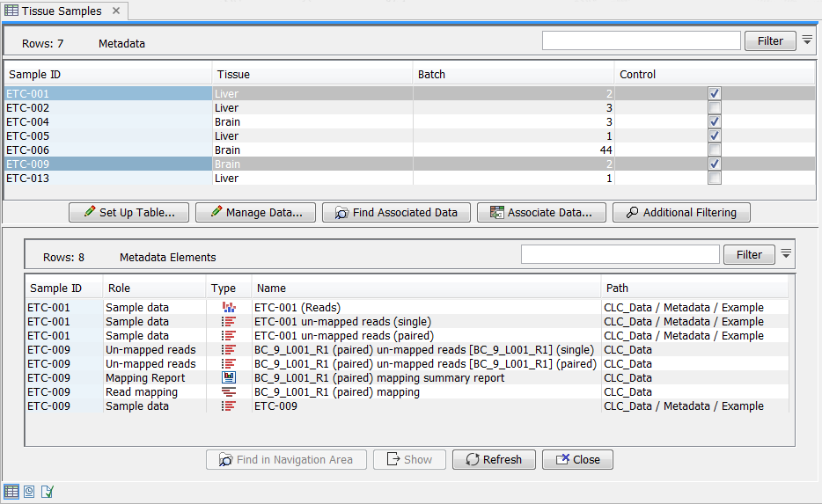Click the Find Associated Data button
Viewport: 822px width, 504px height.
point(395,212)
